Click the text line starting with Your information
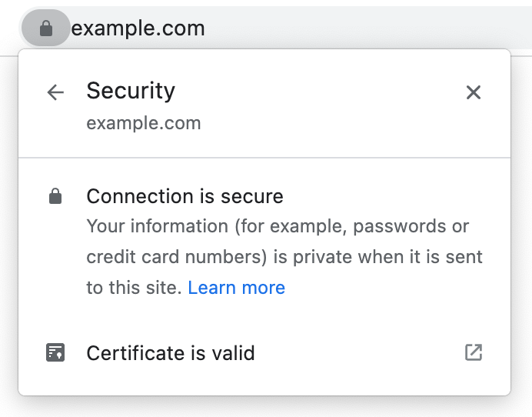This screenshot has height=417, width=532. click(x=278, y=227)
